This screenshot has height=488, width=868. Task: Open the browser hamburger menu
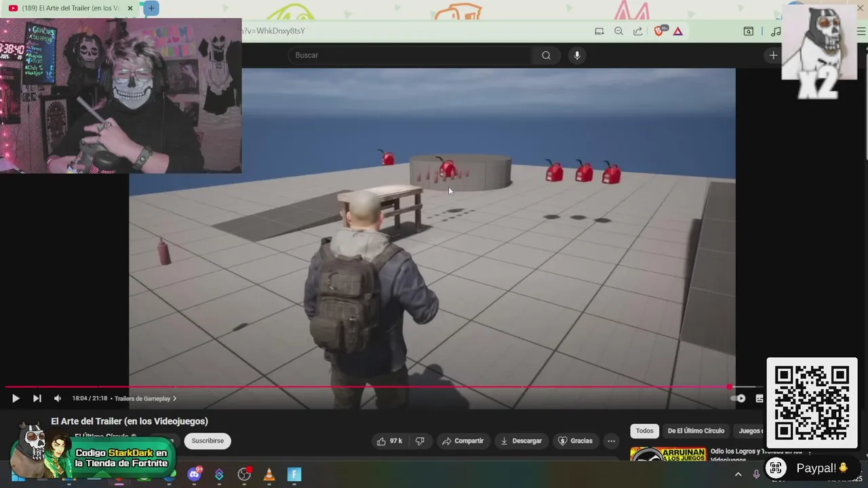point(861,31)
